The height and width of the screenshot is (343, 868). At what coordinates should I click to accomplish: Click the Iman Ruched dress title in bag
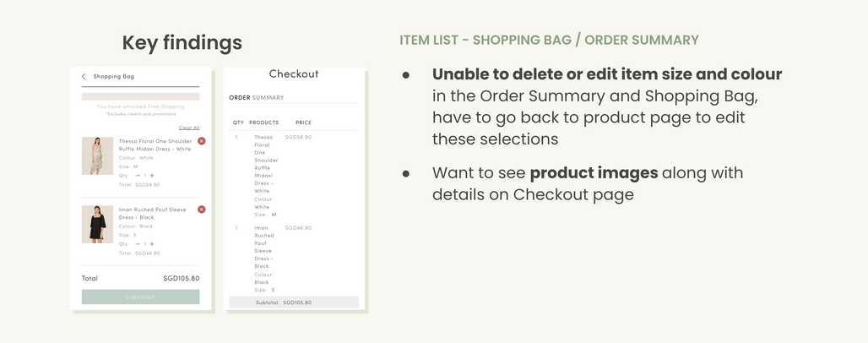click(152, 213)
